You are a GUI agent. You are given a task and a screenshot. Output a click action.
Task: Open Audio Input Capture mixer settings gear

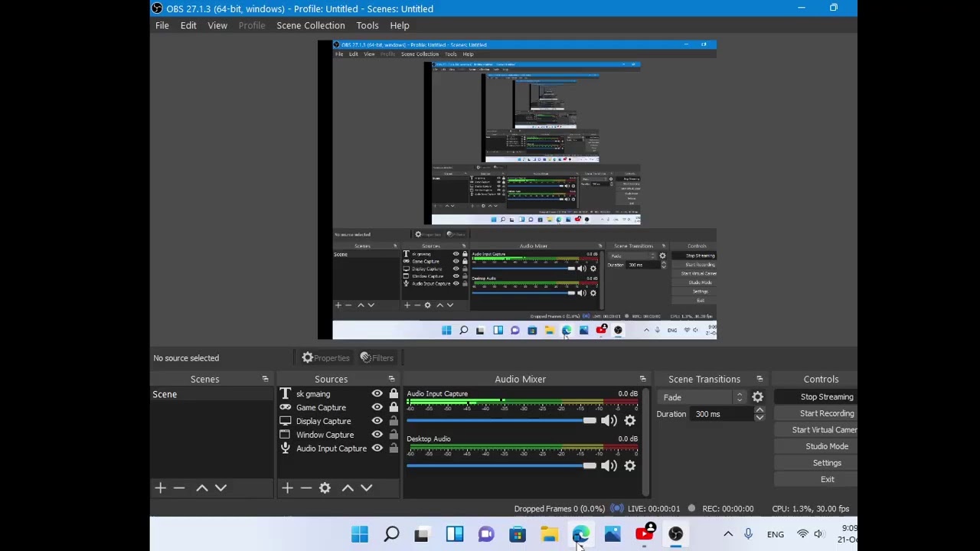(x=630, y=420)
